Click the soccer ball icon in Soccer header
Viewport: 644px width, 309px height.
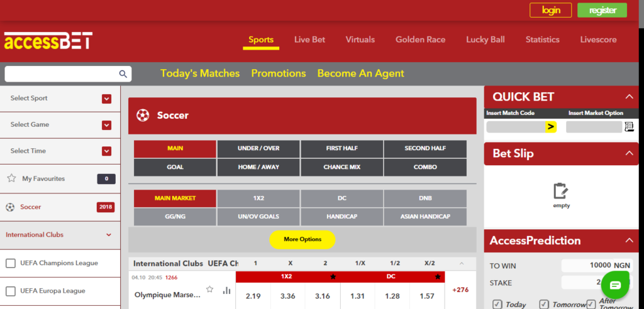[143, 116]
